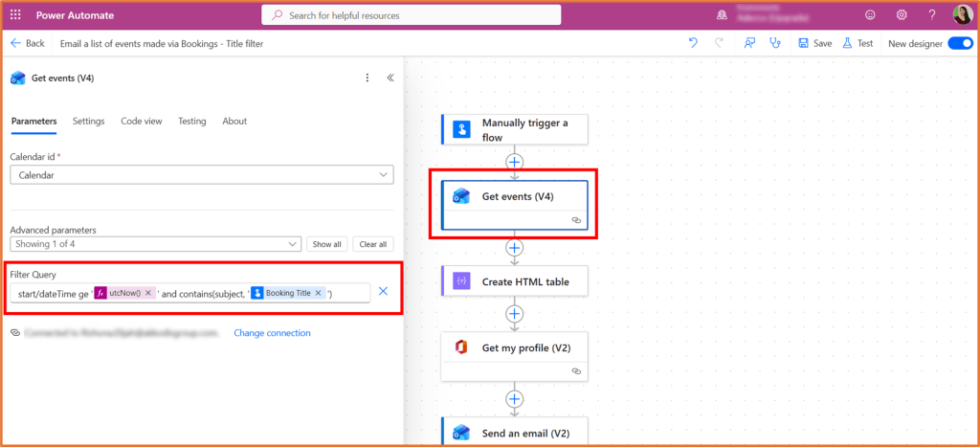Click connection link icon on Get events card
This screenshot has width=980, height=447.
pyautogui.click(x=576, y=220)
